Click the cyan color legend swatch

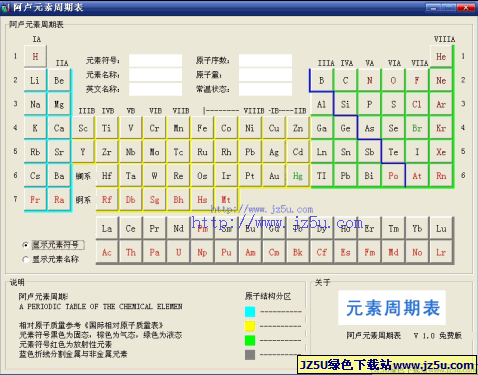pos(250,311)
